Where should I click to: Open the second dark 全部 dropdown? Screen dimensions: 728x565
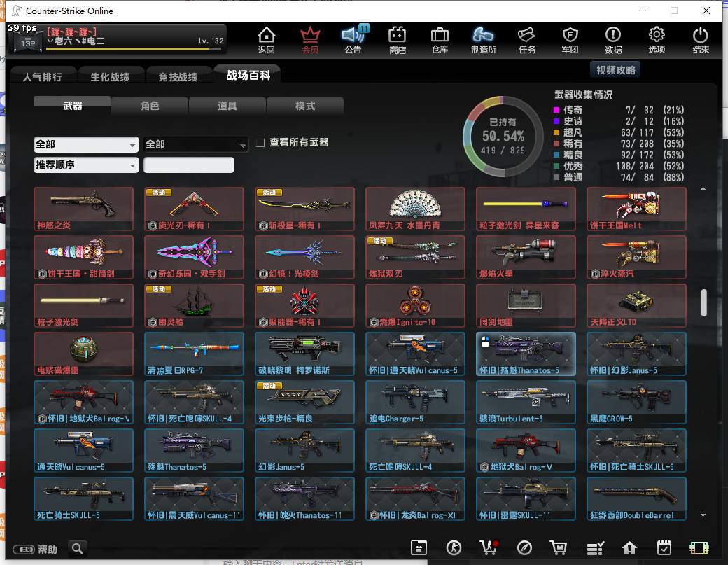[195, 144]
